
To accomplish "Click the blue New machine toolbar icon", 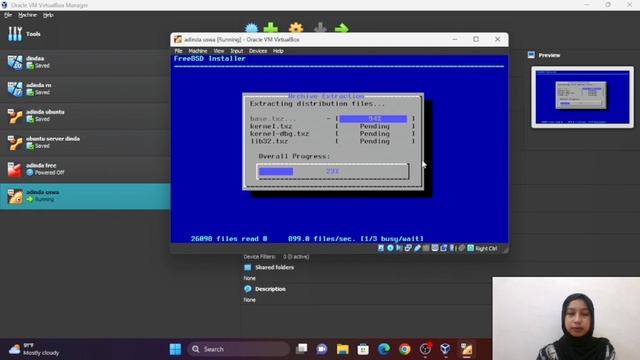I will tap(251, 28).
